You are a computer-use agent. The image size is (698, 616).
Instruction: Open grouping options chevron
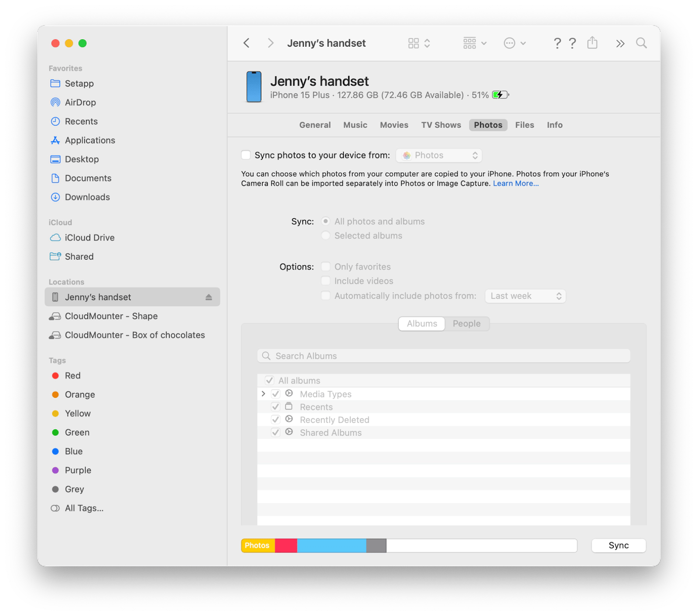click(484, 43)
